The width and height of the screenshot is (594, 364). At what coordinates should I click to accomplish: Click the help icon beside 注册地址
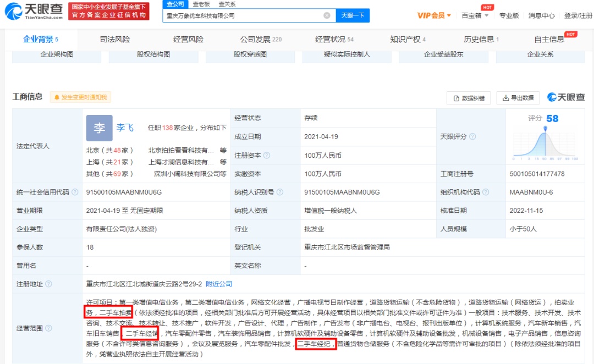[x=48, y=284]
